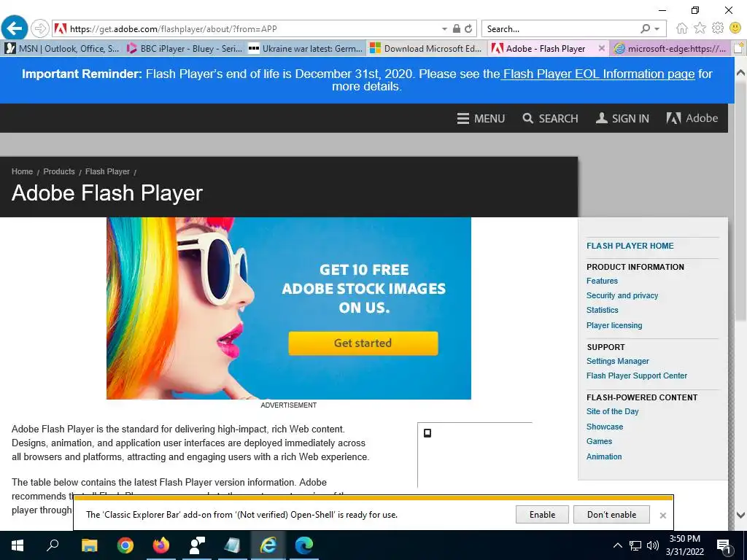Click Don't enable on add-on notification
Screen dimensions: 747x560
click(611, 515)
